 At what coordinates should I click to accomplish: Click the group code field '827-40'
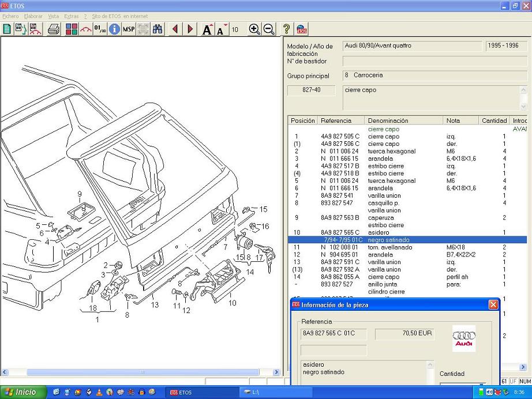click(312, 90)
